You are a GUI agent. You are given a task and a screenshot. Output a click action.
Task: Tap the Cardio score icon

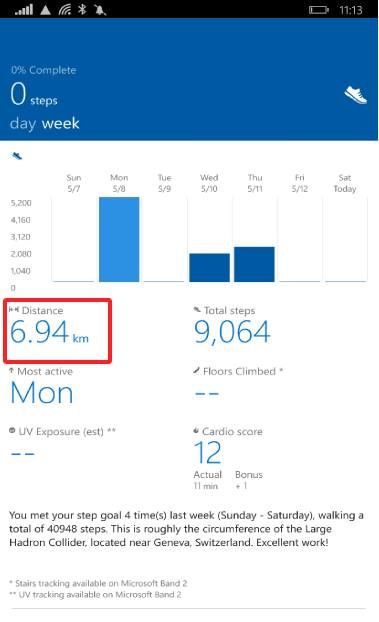pos(196,430)
